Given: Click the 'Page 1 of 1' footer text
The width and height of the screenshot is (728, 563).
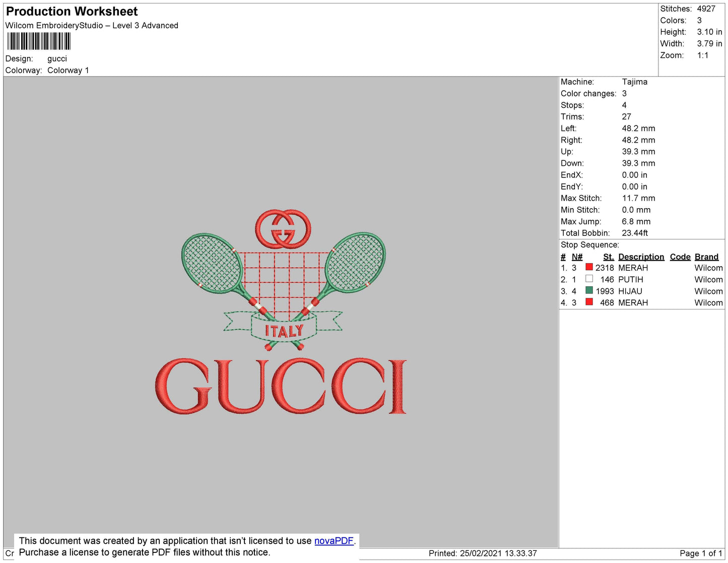Looking at the screenshot, I should 701,553.
